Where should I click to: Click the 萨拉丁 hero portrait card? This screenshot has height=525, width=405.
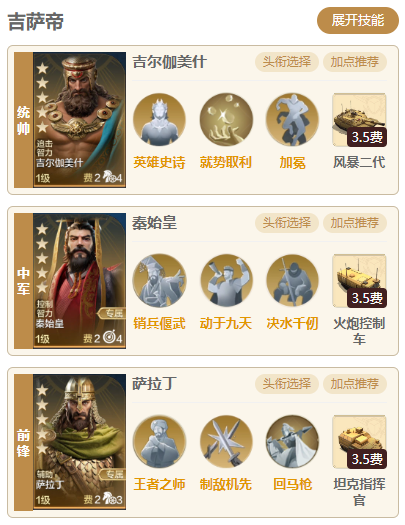80,442
